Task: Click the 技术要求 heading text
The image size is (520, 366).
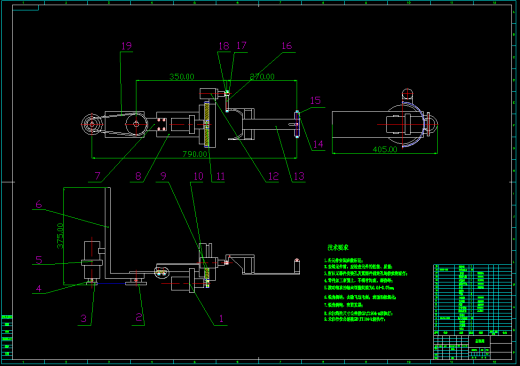Action: pyautogui.click(x=338, y=248)
